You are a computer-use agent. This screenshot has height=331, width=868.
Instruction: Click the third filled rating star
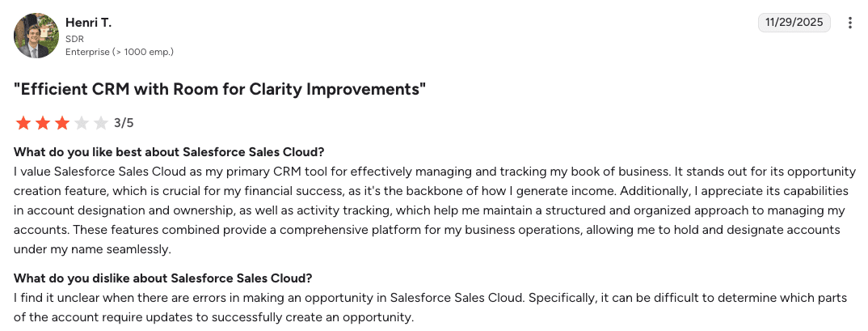61,123
